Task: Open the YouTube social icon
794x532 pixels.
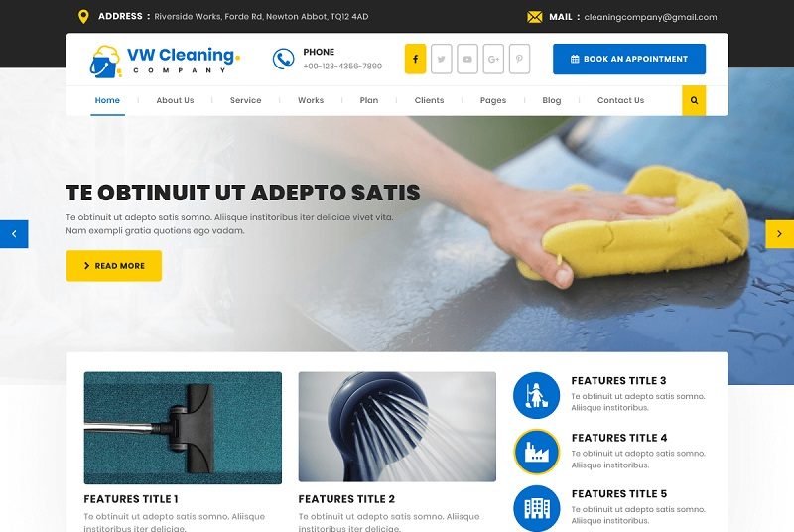Action: [x=467, y=59]
